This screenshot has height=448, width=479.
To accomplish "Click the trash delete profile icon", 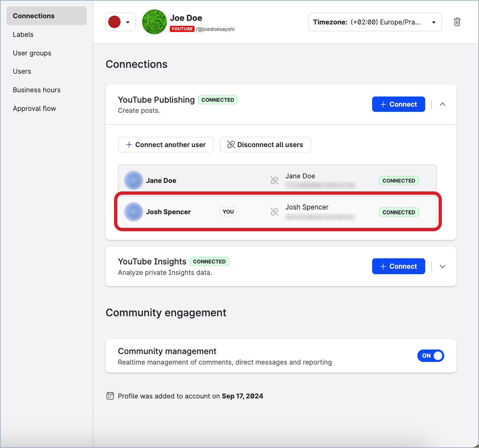I will 457,22.
